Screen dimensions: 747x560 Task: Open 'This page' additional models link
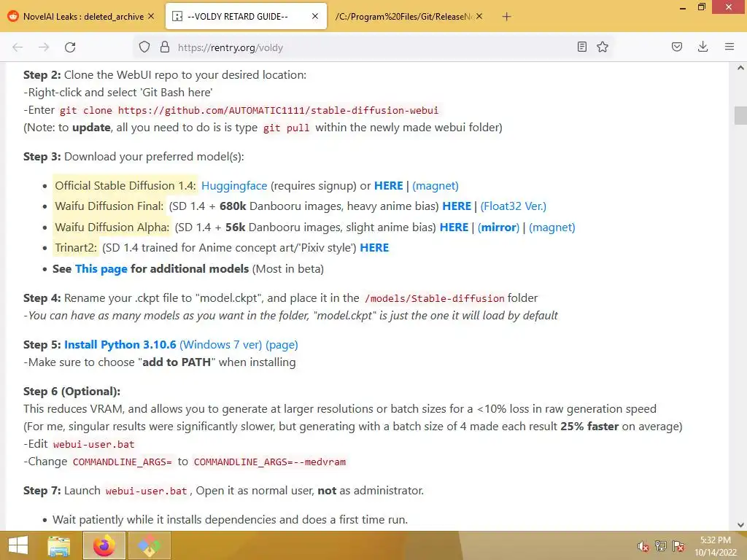pos(101,268)
